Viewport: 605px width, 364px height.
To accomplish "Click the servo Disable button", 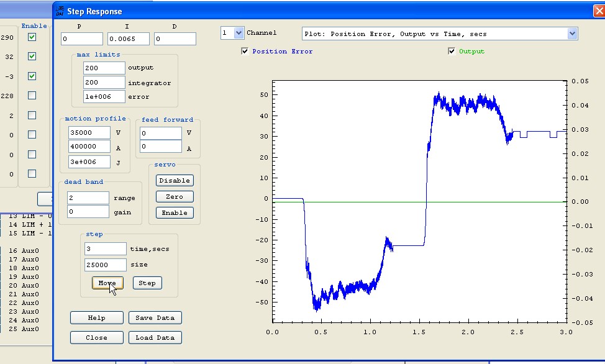I will pyautogui.click(x=175, y=181).
